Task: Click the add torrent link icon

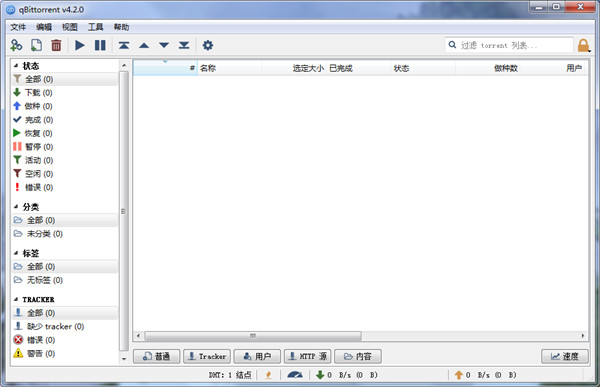Action: (16, 45)
